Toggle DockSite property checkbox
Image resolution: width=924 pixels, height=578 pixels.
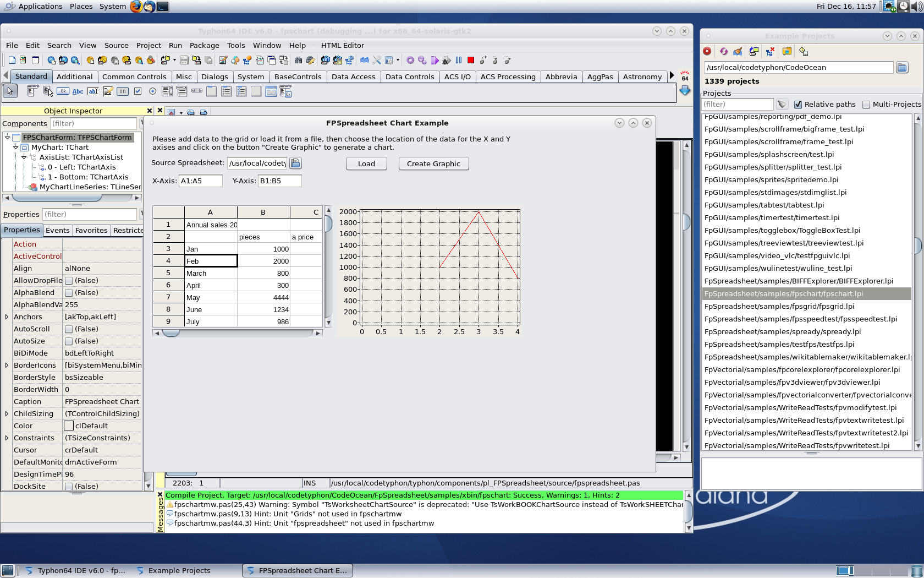click(69, 487)
